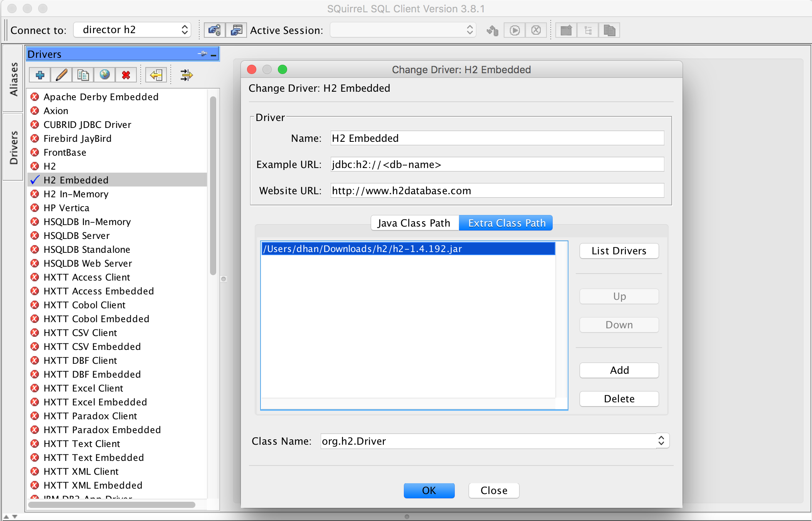Screen dimensions: 812x521
Task: Switch to the Java Class Path tab
Action: (x=414, y=223)
